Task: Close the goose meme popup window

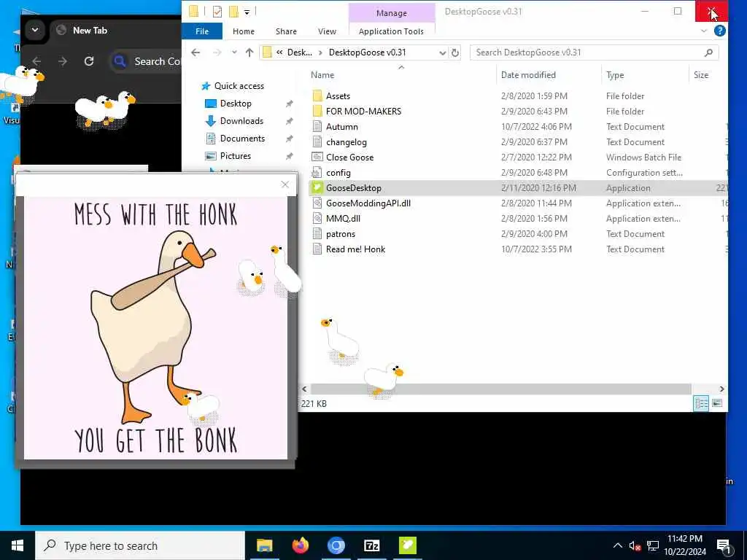Action: coord(285,184)
